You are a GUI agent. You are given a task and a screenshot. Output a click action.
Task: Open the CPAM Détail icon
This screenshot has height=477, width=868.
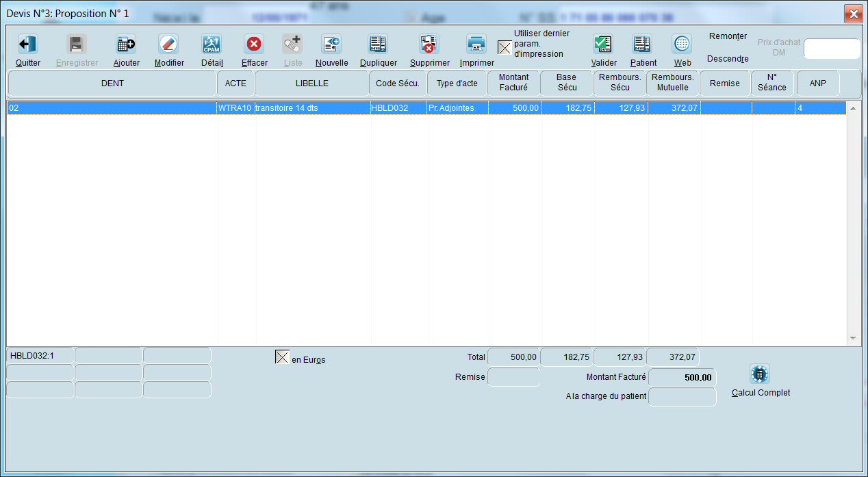tap(212, 45)
